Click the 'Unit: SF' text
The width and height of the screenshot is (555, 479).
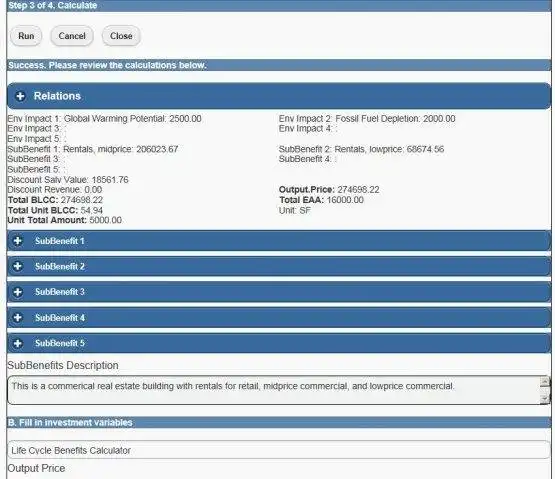point(295,210)
